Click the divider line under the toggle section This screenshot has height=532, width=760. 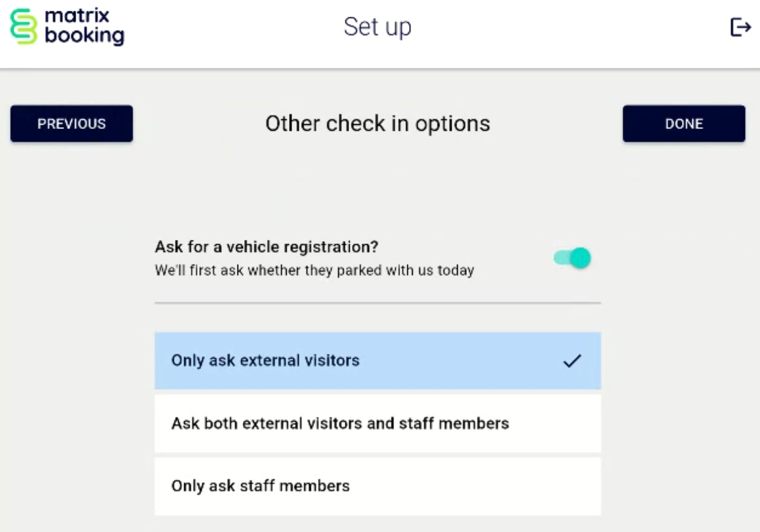(x=378, y=302)
